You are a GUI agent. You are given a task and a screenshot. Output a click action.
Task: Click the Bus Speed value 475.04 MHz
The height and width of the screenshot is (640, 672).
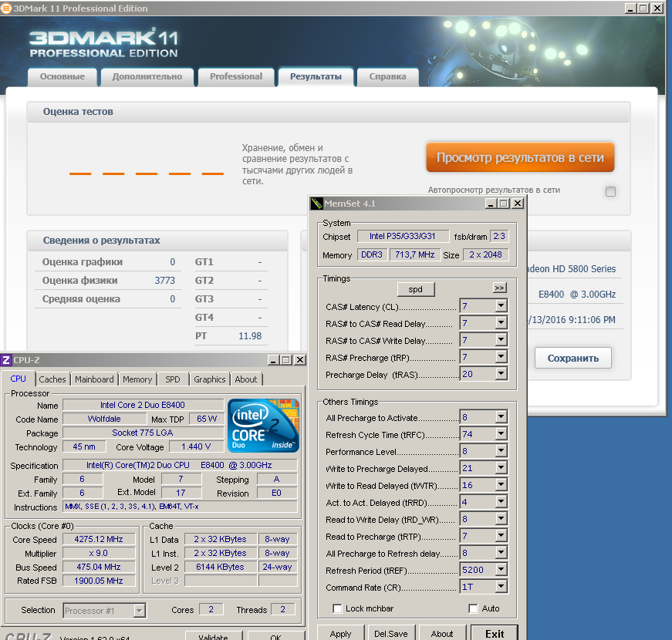coord(99,567)
